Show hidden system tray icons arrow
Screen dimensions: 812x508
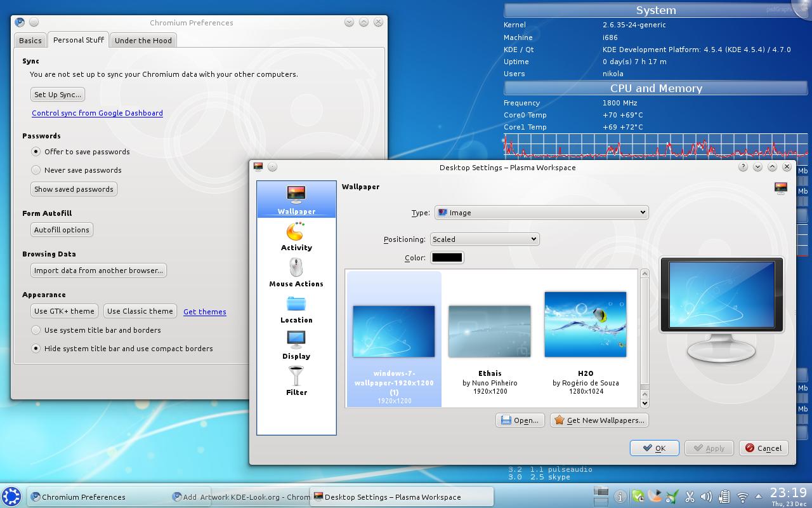coord(758,497)
